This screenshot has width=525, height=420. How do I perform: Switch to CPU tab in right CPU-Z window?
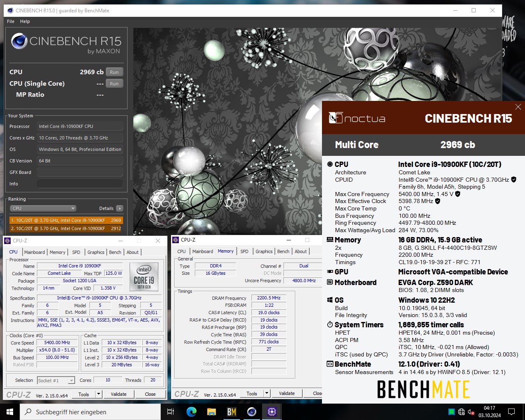point(182,251)
